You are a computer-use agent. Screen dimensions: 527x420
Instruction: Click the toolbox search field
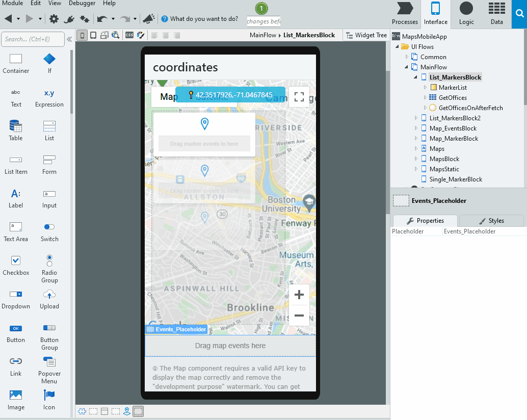coord(33,39)
